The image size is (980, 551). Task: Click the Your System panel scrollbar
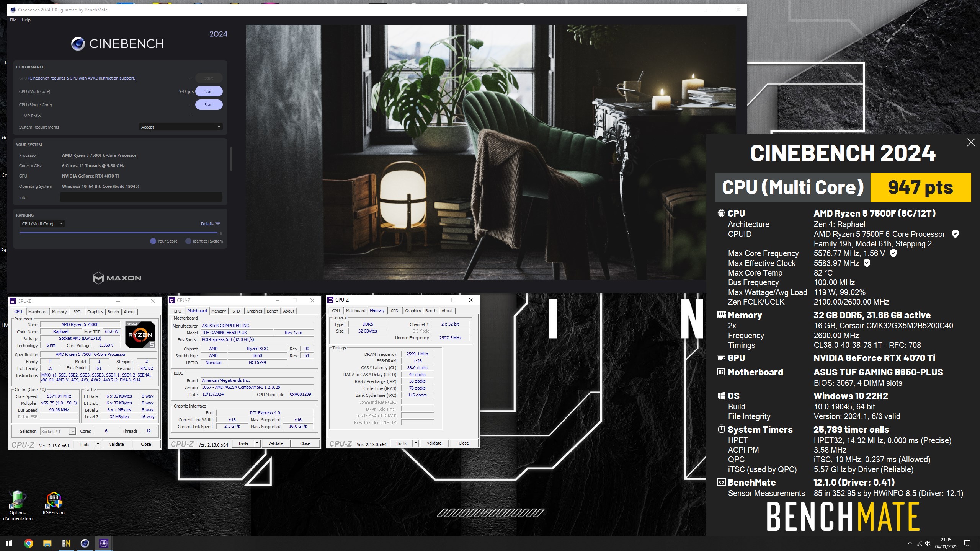pyautogui.click(x=231, y=159)
